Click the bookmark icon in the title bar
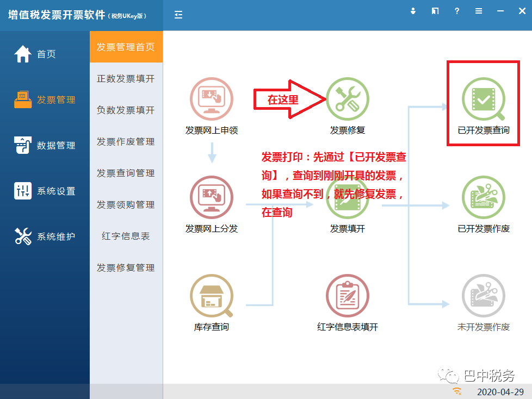Image resolution: width=532 pixels, height=399 pixels. 435,11
